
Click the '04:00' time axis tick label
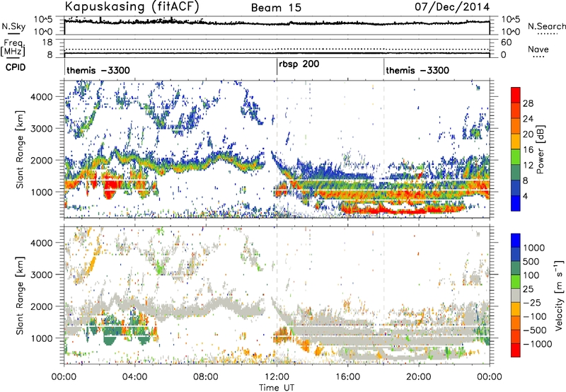[135, 377]
